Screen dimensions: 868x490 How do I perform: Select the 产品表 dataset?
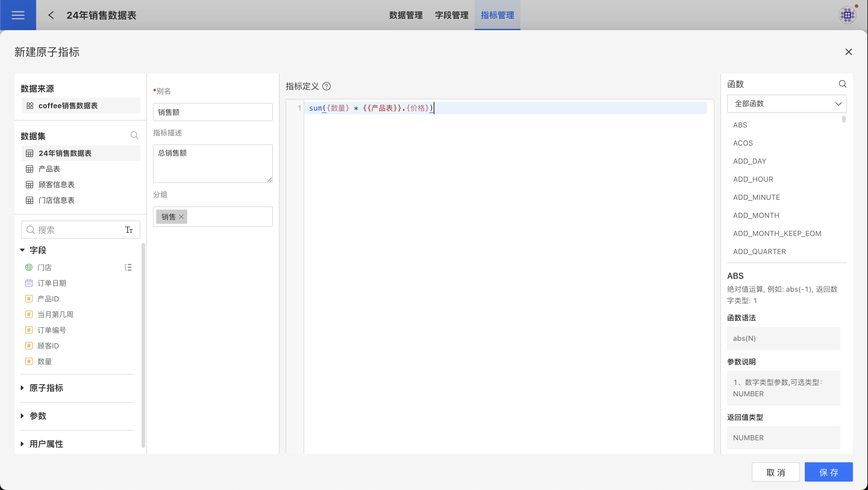click(49, 169)
